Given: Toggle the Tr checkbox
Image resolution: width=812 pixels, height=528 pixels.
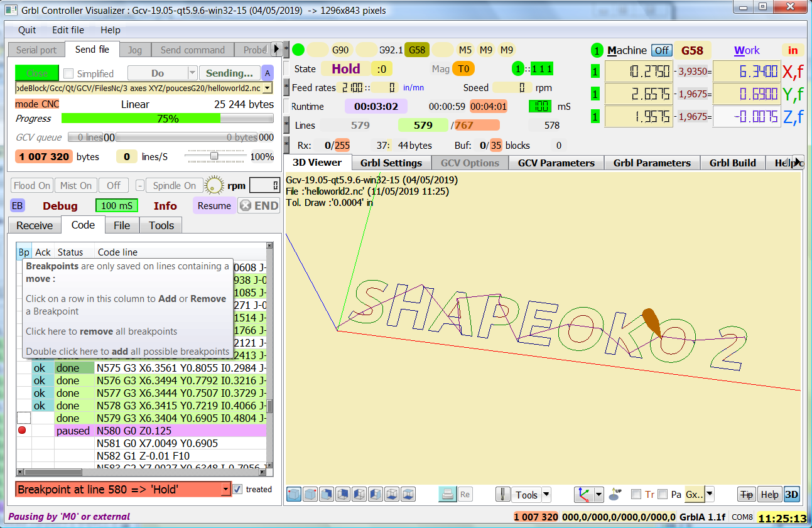Looking at the screenshot, I should pyautogui.click(x=636, y=495).
